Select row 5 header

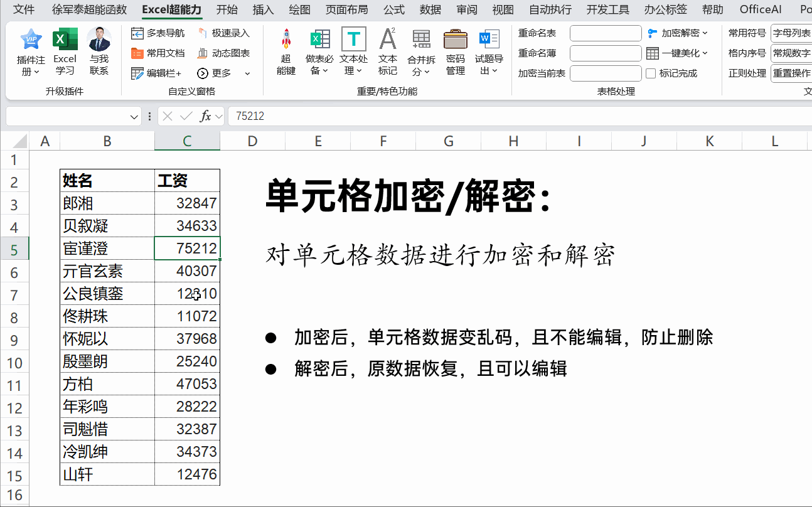[14, 249]
